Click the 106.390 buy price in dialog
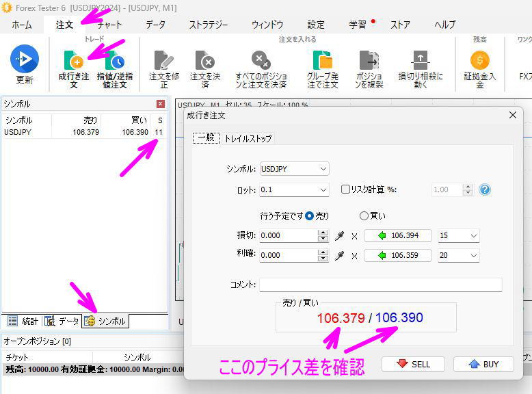Screen dimensions: 532x394 [399, 317]
